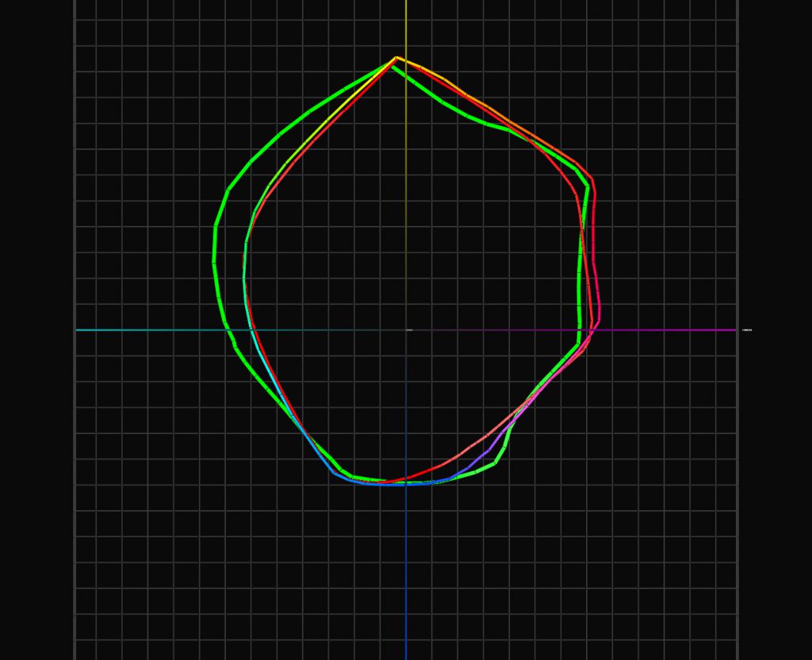The width and height of the screenshot is (812, 660).
Task: Click the tiny label beside the magenta axis end
Action: (x=747, y=330)
